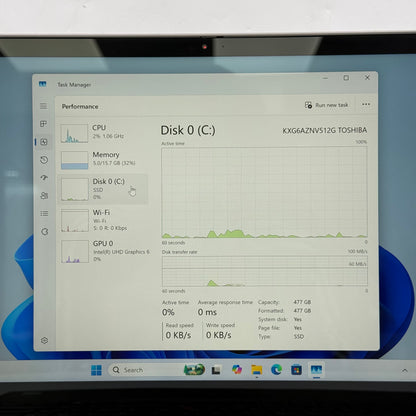Open Startup apps sidebar icon

pos(44,178)
